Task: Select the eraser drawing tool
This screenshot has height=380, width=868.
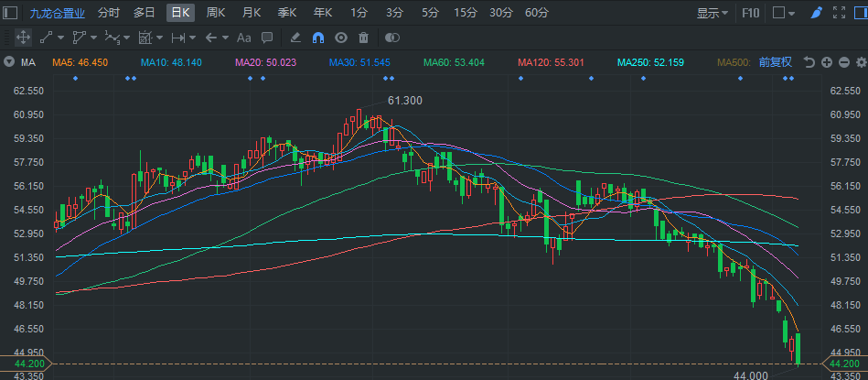Action: (295, 38)
